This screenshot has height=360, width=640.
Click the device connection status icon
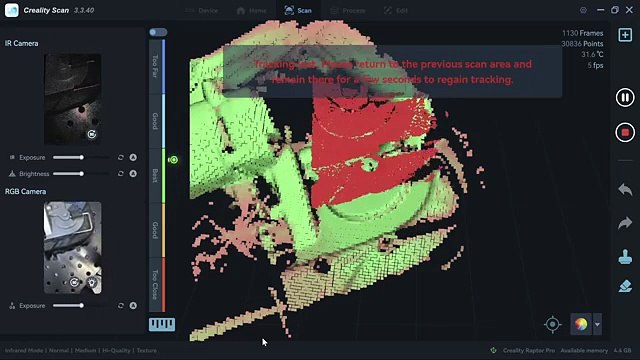(493, 350)
